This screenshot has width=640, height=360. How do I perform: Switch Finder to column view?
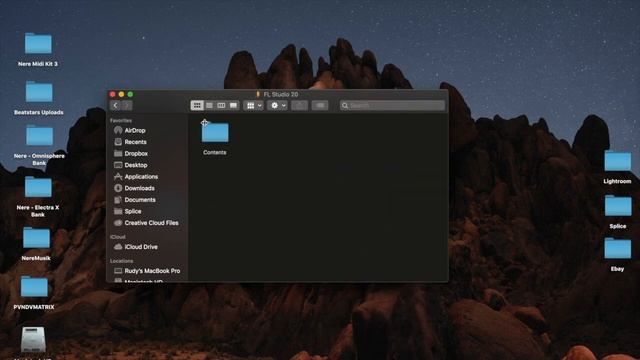click(x=221, y=105)
